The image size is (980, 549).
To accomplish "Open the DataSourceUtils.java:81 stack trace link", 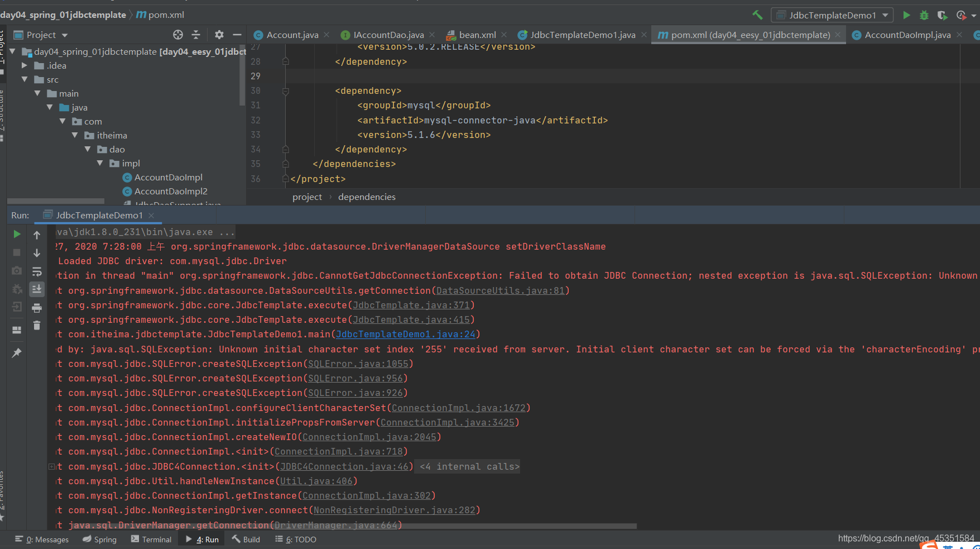I will coord(500,290).
